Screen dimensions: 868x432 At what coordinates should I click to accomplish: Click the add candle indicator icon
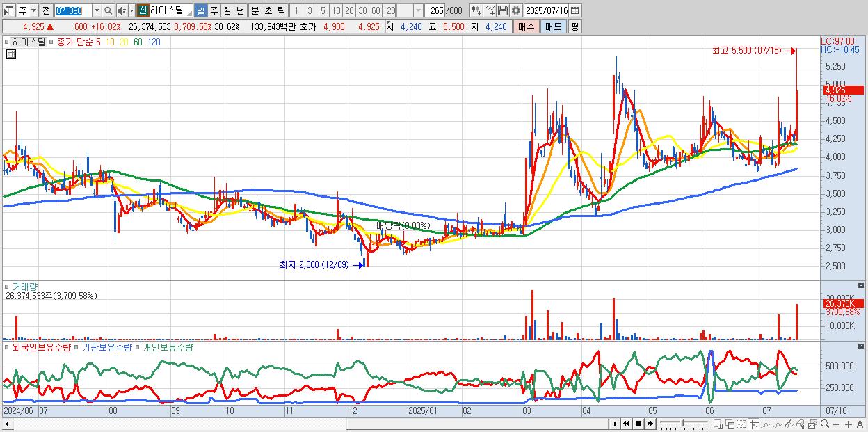pyautogui.click(x=475, y=10)
